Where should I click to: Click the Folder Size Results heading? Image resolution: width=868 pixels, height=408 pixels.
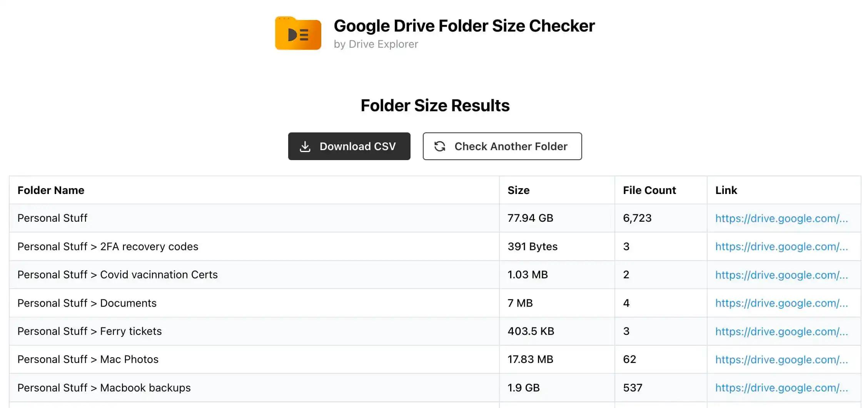435,105
